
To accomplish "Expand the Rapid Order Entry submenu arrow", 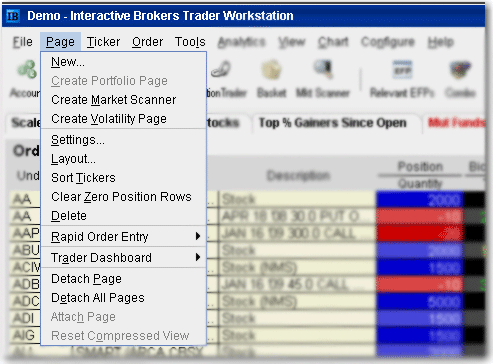I will point(198,236).
